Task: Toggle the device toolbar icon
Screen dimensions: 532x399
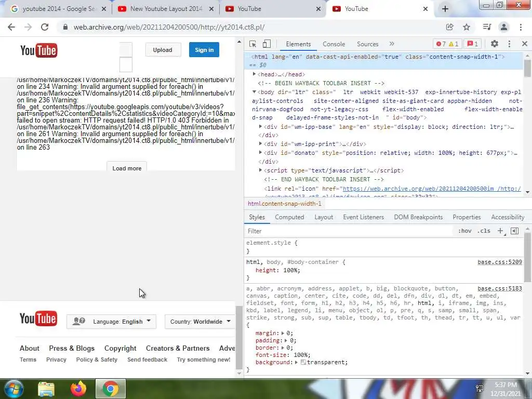Action: tap(267, 44)
